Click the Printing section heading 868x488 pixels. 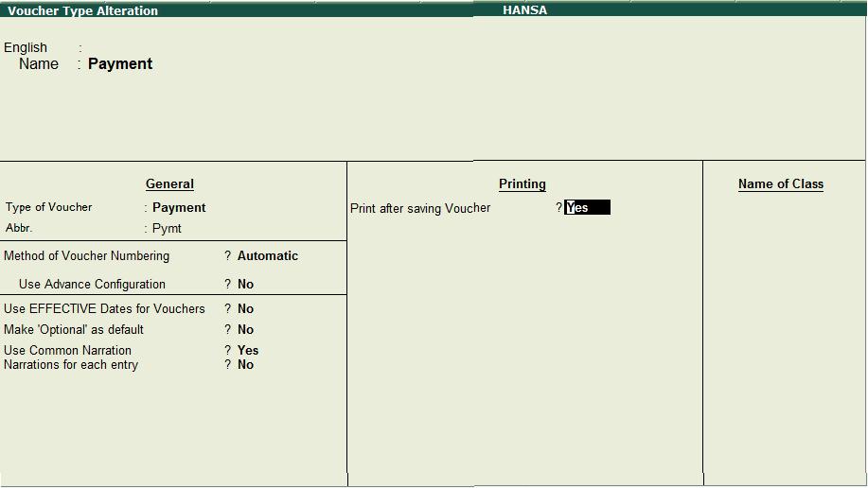pyautogui.click(x=522, y=183)
